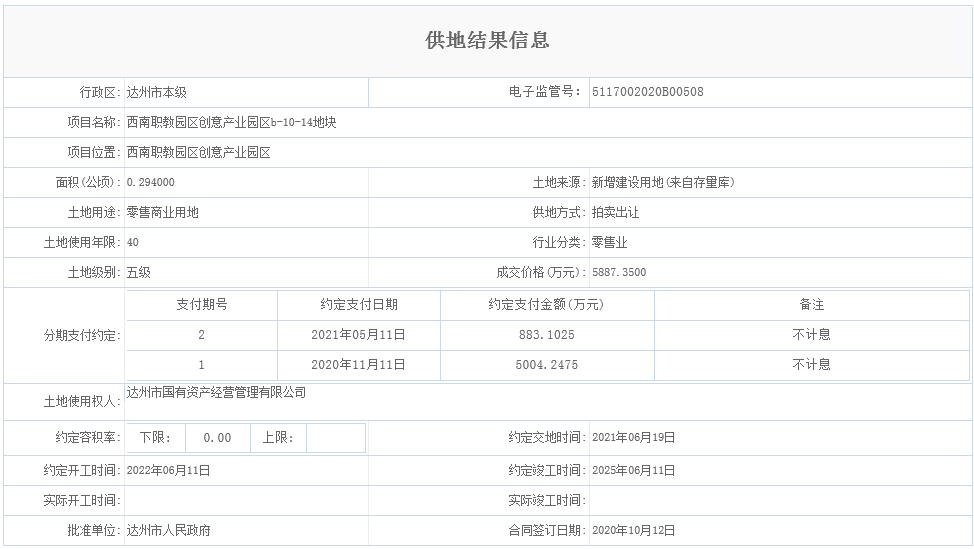The height and width of the screenshot is (549, 974).
Task: Click the approving unit 达州市人民政府
Action: [x=169, y=530]
